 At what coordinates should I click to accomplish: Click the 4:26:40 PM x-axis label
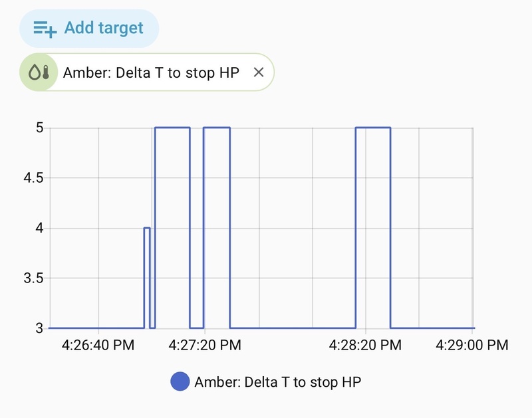[98, 346]
